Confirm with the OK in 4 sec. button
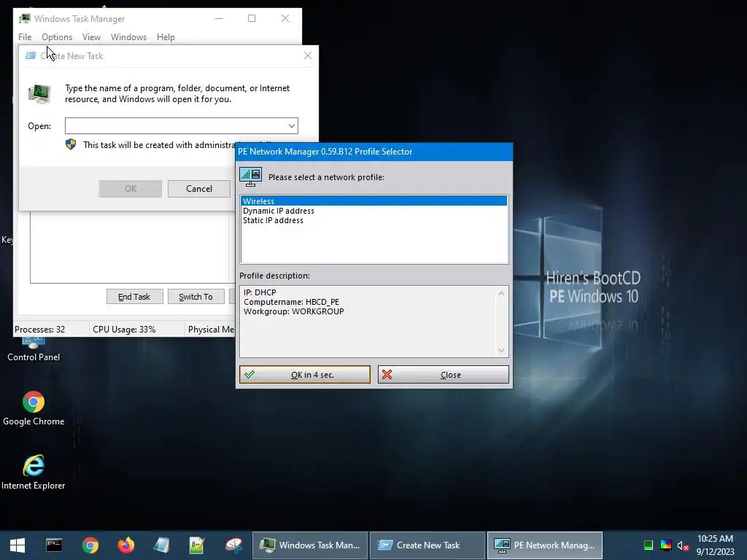747x560 pixels. [x=305, y=375]
